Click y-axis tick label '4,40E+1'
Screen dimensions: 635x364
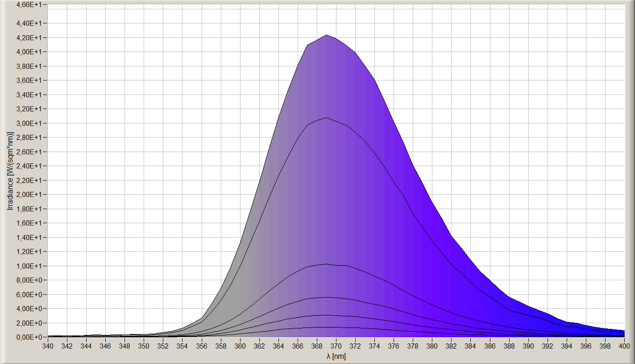(x=29, y=23)
